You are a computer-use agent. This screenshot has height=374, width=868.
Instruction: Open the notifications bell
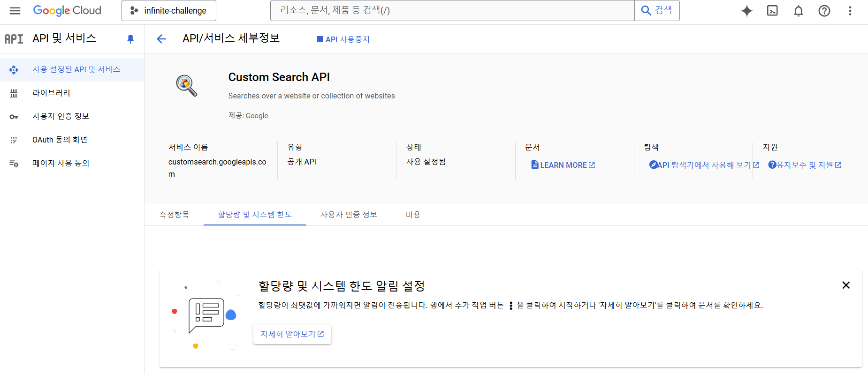point(799,11)
